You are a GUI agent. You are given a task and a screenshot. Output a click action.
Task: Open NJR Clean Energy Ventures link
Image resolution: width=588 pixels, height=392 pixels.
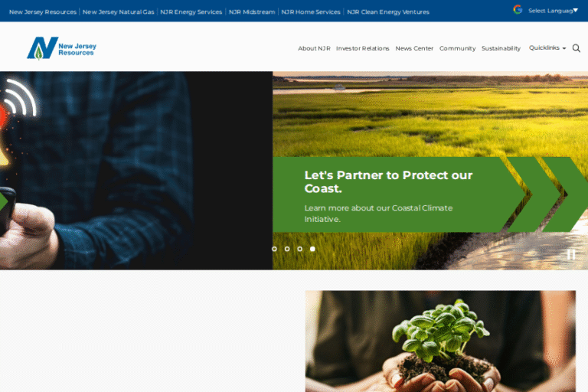(388, 12)
